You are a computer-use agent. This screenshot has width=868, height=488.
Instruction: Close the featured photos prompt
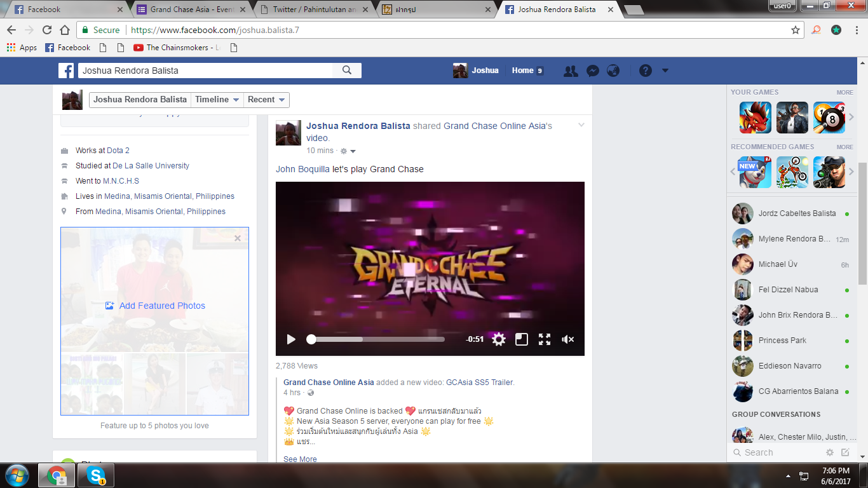click(x=238, y=238)
